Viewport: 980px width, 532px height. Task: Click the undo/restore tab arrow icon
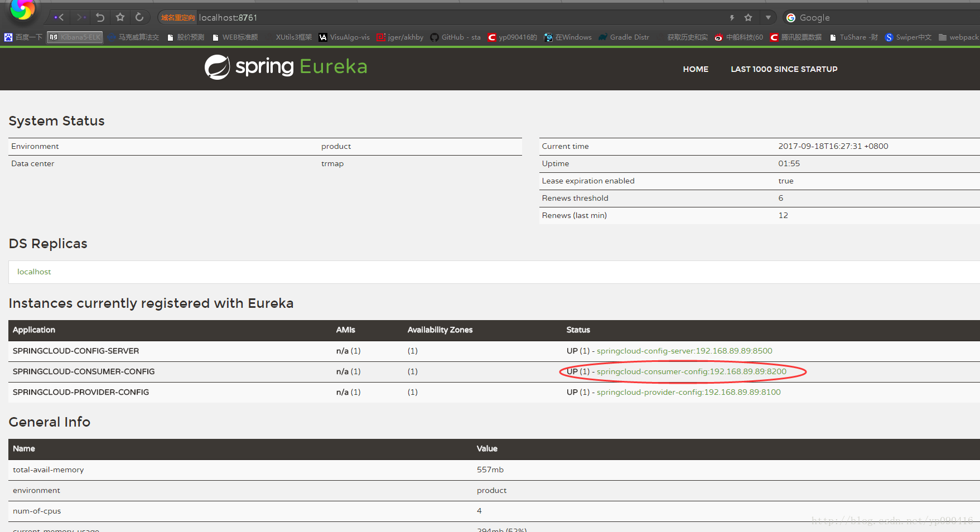point(100,17)
